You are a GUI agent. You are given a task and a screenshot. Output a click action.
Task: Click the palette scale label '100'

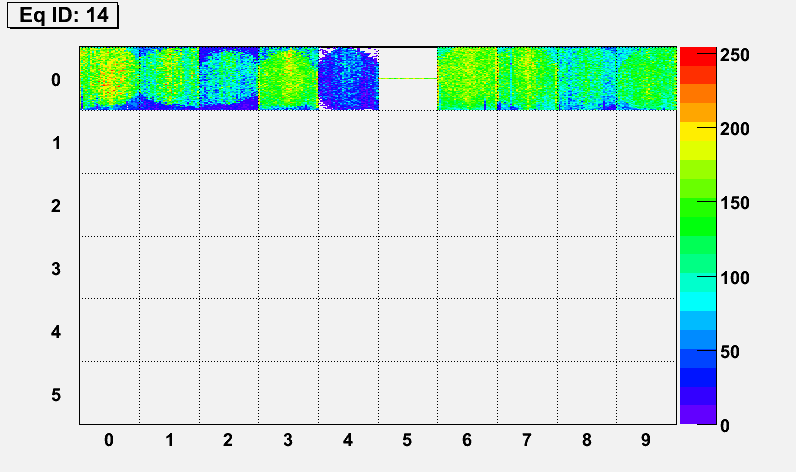[735, 278]
